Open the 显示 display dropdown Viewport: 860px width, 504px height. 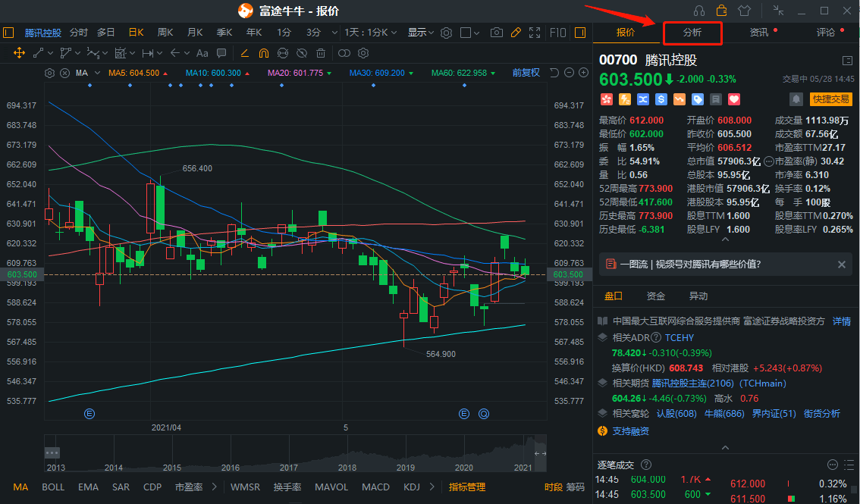pos(421,33)
